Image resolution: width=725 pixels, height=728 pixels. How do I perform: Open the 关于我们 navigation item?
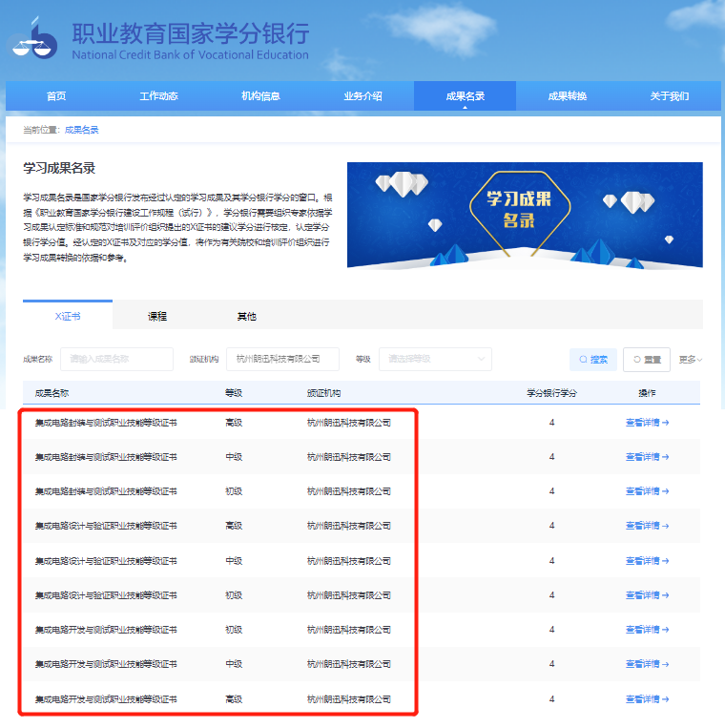point(669,96)
